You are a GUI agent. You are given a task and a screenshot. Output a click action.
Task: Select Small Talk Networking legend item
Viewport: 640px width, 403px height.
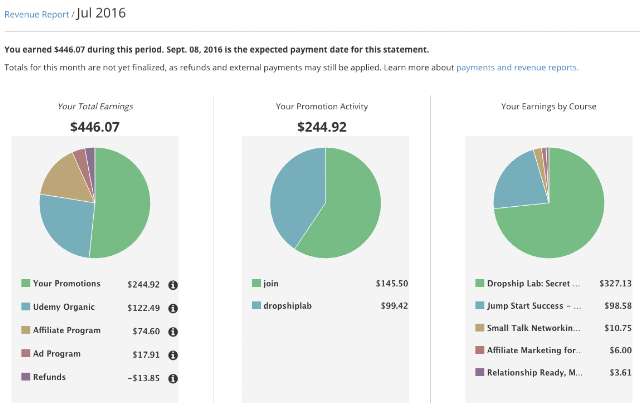click(x=533, y=328)
